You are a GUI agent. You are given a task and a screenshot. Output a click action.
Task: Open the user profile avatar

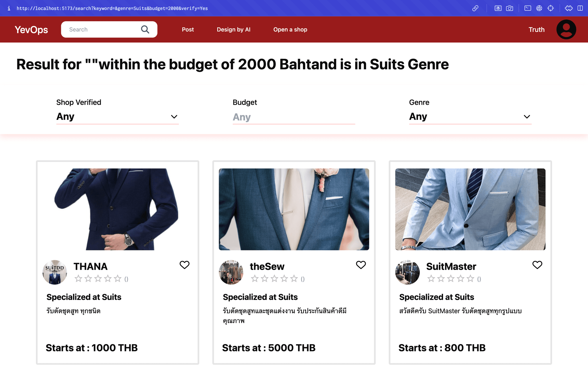pyautogui.click(x=566, y=29)
